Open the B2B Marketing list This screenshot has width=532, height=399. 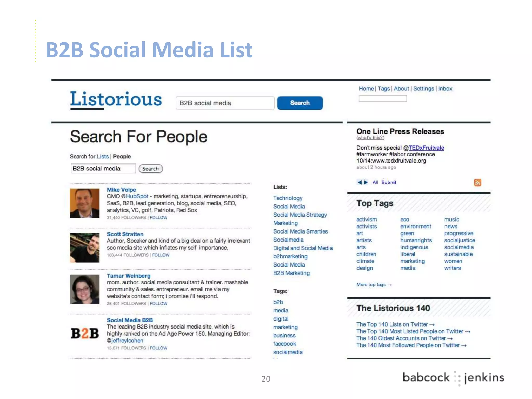[x=291, y=273]
